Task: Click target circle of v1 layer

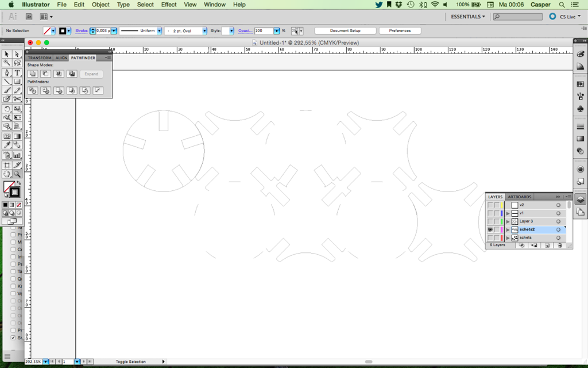Action: 558,213
